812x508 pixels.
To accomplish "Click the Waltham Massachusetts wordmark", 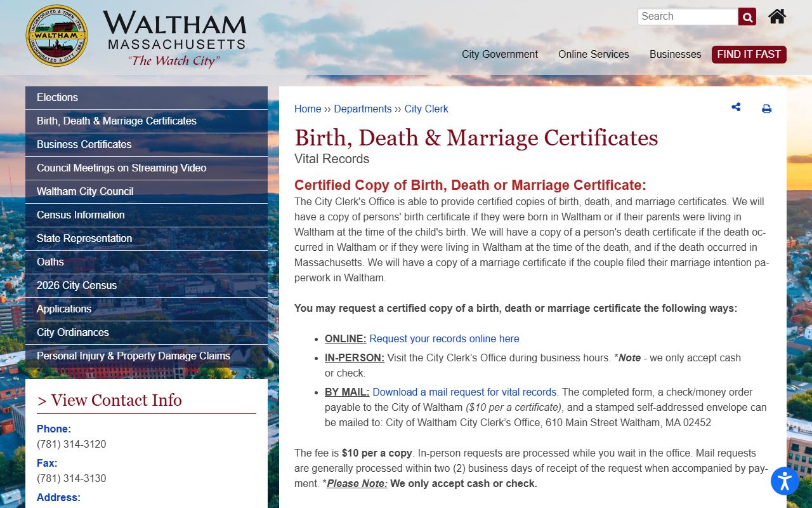I will pyautogui.click(x=174, y=38).
